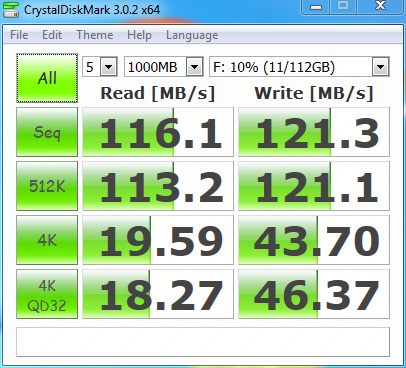Start the 4K benchmark test
The image size is (406, 368).
(47, 240)
